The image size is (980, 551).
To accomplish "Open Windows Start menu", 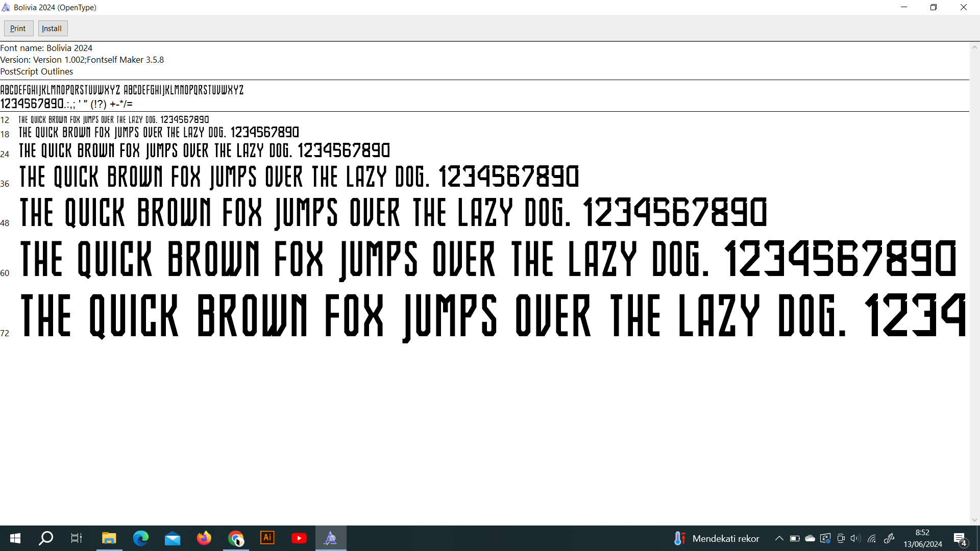I will coord(15,538).
